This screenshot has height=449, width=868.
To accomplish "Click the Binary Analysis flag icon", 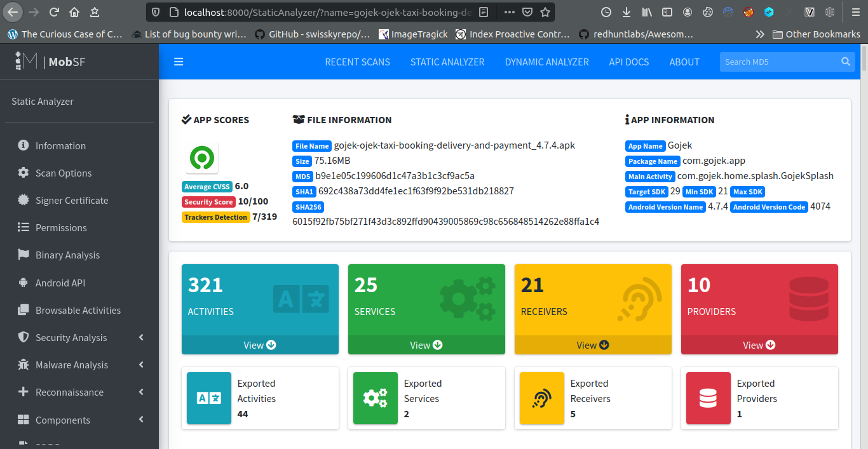I will coord(24,255).
